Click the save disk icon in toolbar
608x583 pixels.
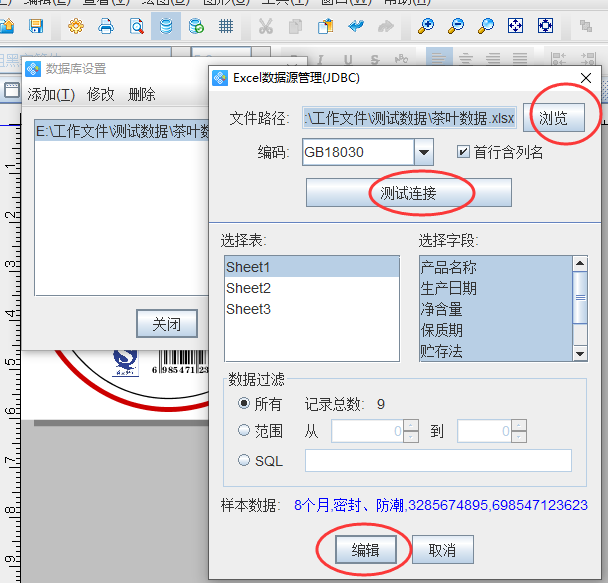[x=36, y=25]
